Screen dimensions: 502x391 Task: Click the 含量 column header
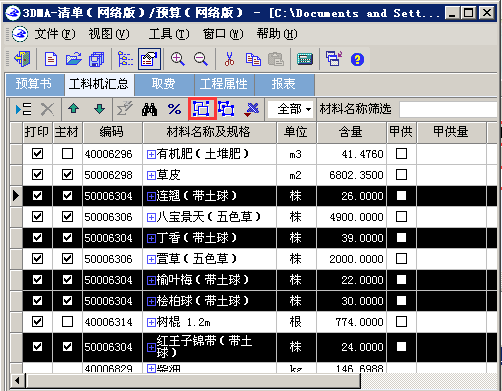tap(351, 132)
